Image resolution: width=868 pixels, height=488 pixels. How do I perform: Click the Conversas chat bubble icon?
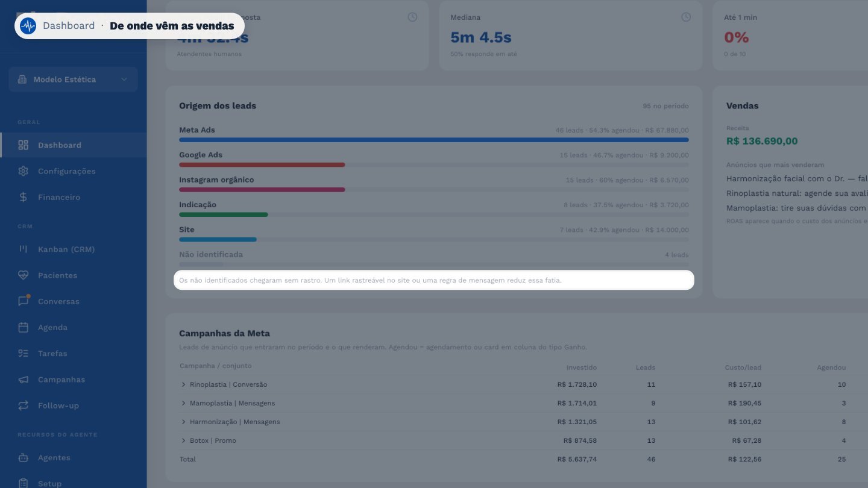tap(24, 301)
